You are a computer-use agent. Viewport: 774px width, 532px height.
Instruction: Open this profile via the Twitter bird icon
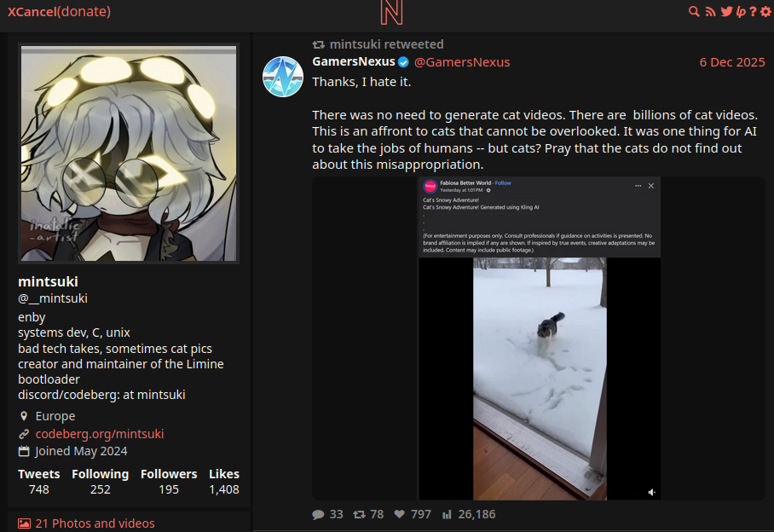click(726, 11)
